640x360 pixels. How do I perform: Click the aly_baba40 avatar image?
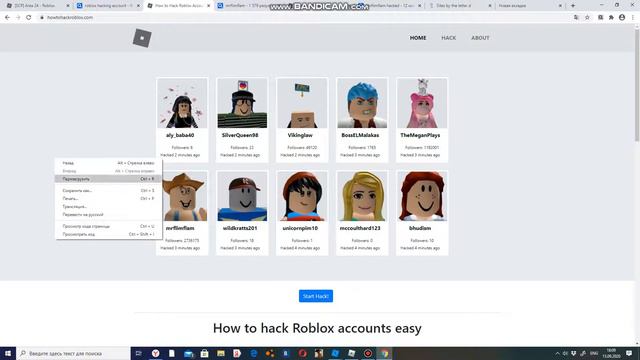tap(182, 103)
